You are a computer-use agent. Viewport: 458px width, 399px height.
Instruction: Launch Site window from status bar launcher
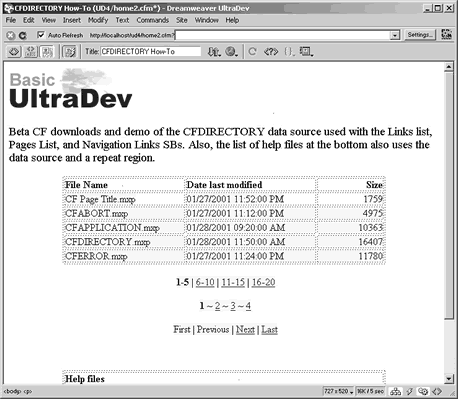coord(396,391)
